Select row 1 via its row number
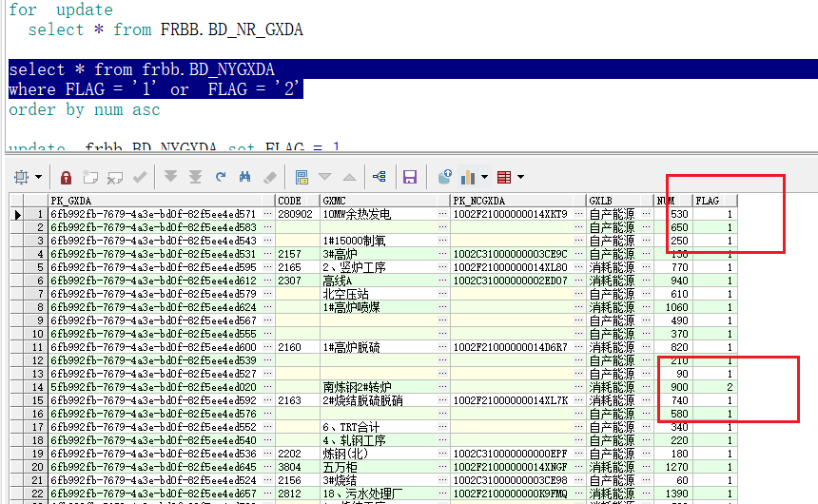Screen dimensions: 818x504 pyautogui.click(x=36, y=214)
